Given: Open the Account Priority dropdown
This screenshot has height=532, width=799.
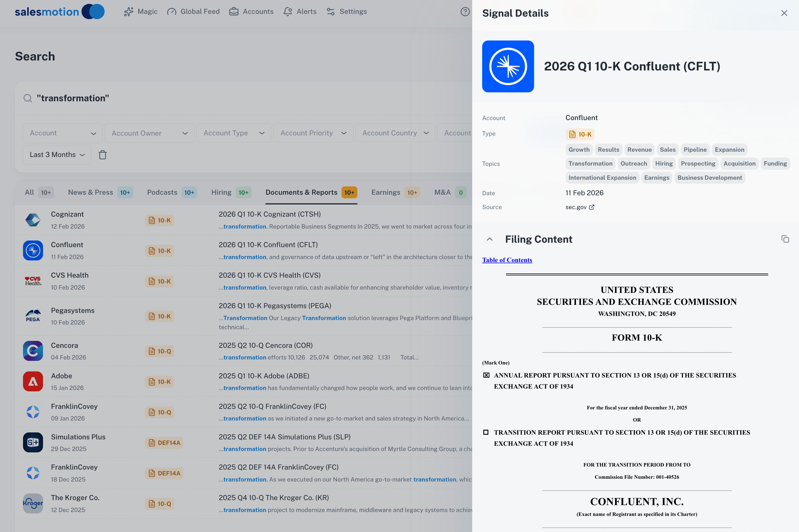Looking at the screenshot, I should pyautogui.click(x=313, y=133).
